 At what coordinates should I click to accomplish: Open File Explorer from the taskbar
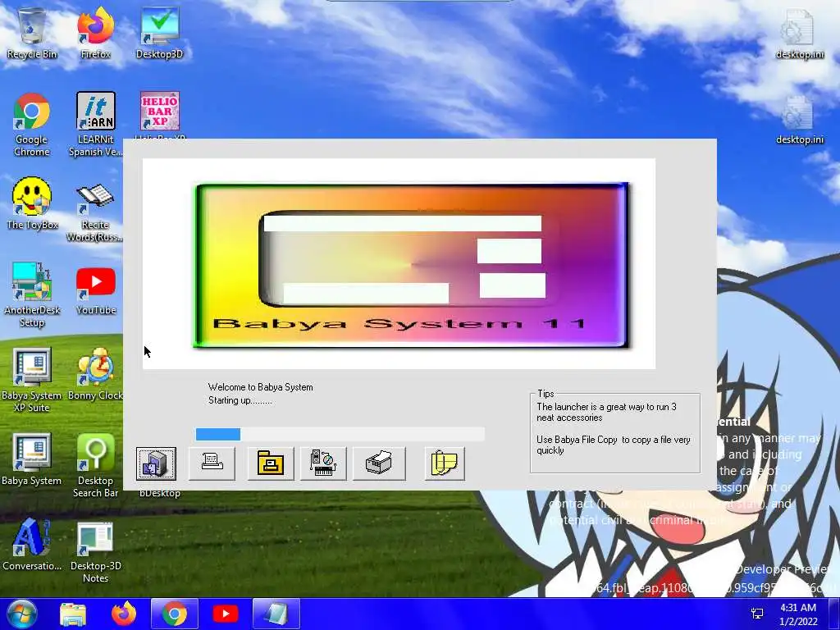coord(73,614)
